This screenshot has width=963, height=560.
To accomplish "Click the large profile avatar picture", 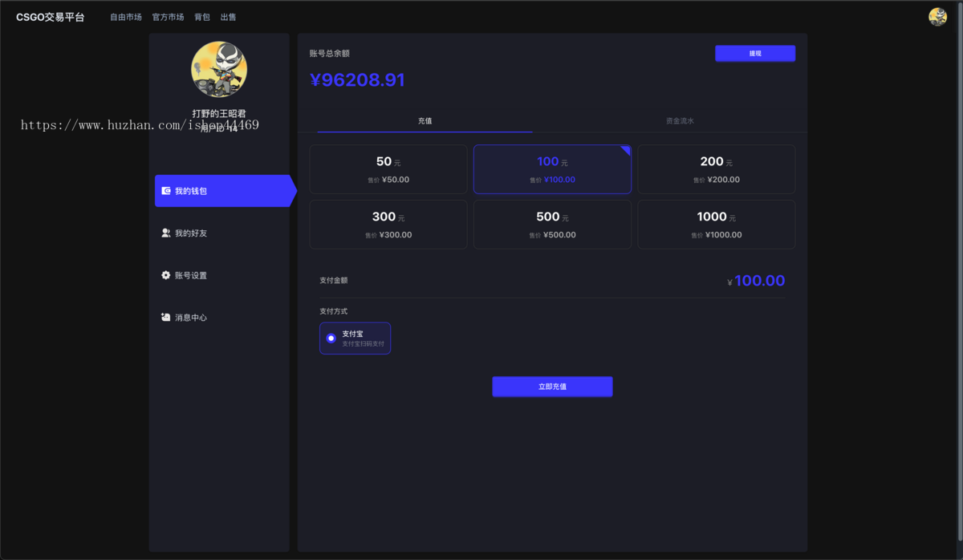I will pos(219,69).
